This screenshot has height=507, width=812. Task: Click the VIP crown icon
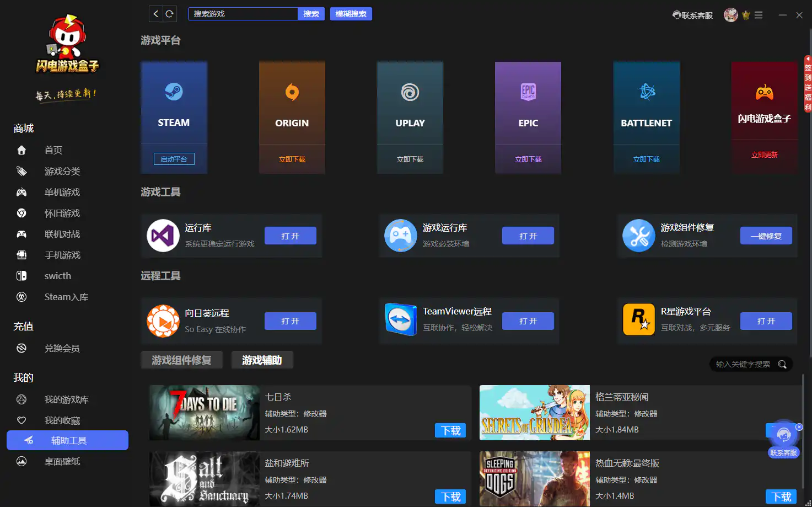point(746,15)
